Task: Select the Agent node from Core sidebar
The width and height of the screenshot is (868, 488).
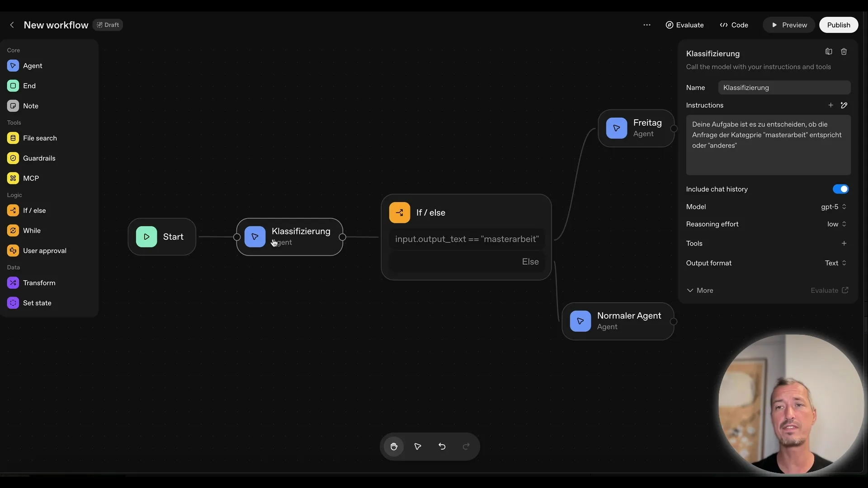Action: [33, 66]
